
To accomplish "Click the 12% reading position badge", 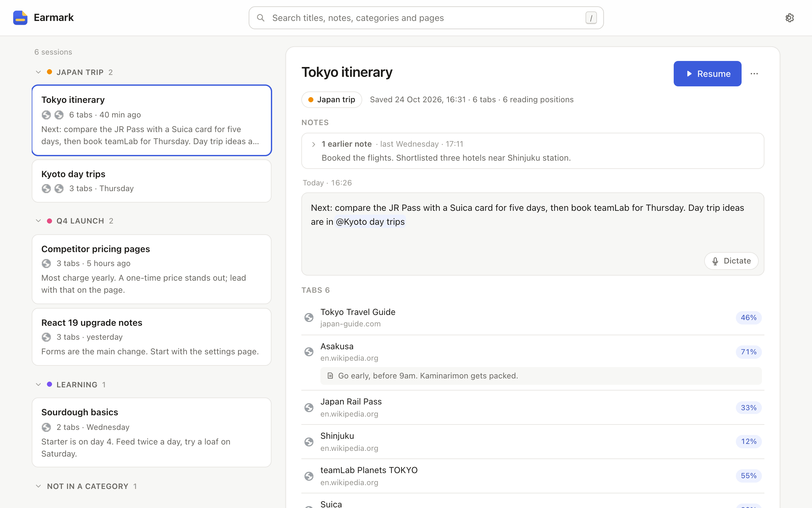I will pyautogui.click(x=749, y=441).
